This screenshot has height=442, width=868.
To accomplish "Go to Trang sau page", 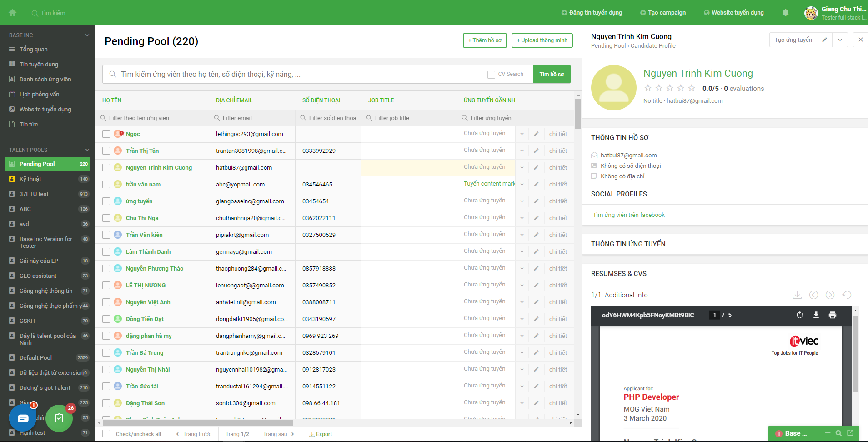I will point(278,434).
